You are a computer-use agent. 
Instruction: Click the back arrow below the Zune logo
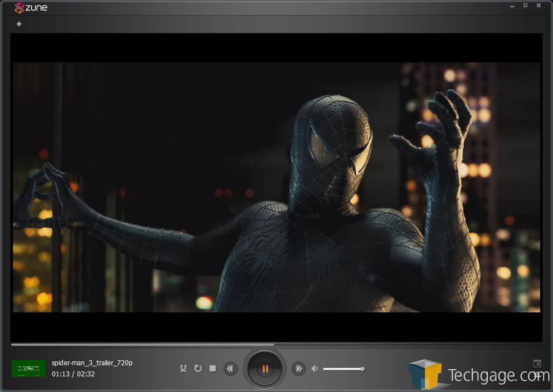coord(19,24)
